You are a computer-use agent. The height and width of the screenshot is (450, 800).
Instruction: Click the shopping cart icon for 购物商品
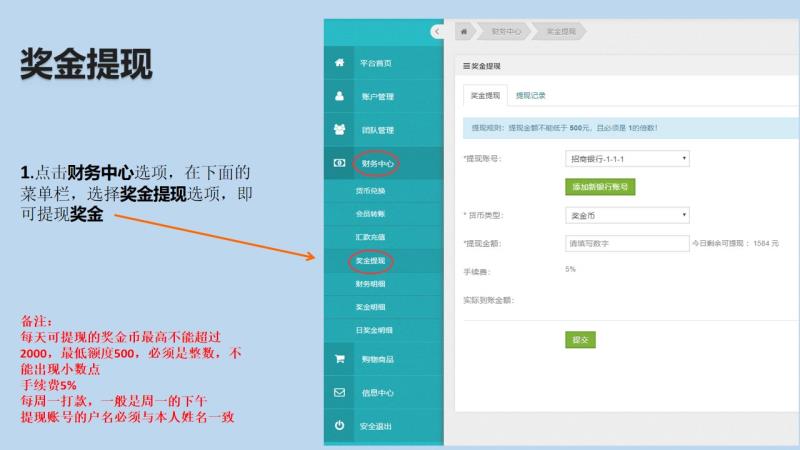(339, 359)
